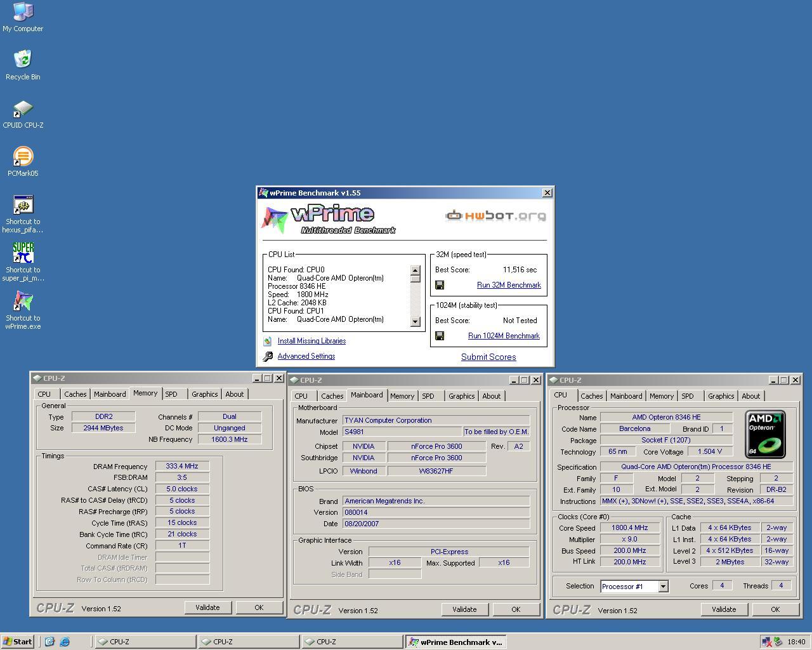This screenshot has height=650, width=812.
Task: Open Mainboard tab in Memory CPU-Z window
Action: click(x=110, y=394)
